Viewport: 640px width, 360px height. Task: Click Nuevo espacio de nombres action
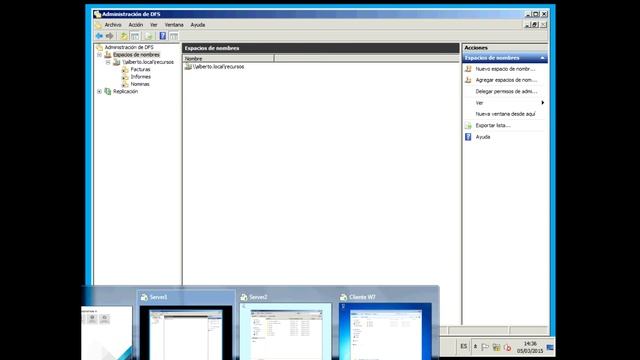point(505,69)
